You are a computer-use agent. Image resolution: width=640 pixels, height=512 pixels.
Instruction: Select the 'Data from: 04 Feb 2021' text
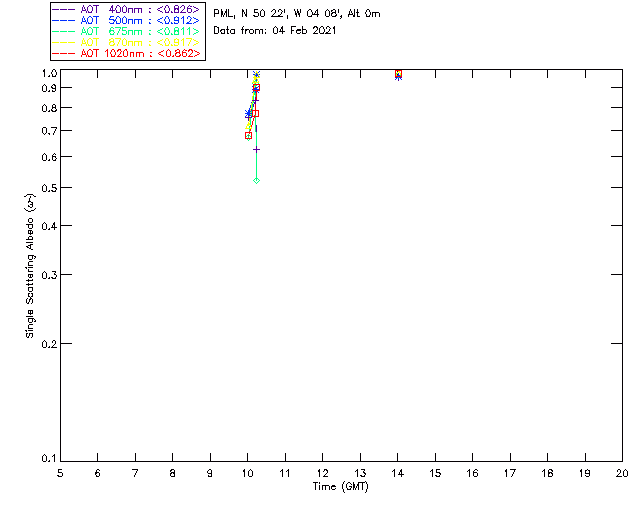pos(275,31)
